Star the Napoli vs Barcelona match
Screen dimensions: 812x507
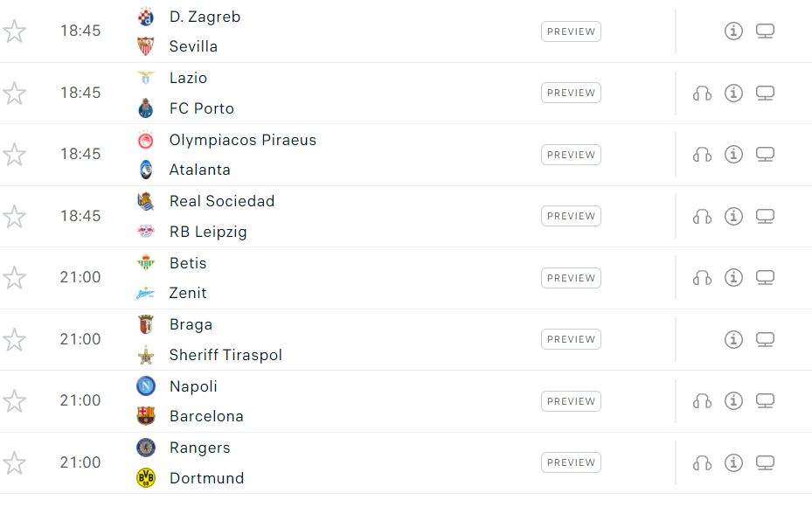point(15,401)
